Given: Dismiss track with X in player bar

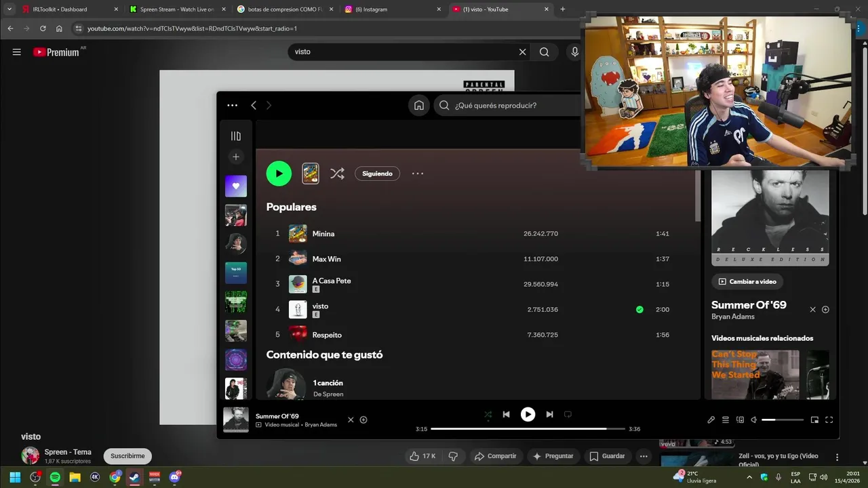Looking at the screenshot, I should point(351,420).
